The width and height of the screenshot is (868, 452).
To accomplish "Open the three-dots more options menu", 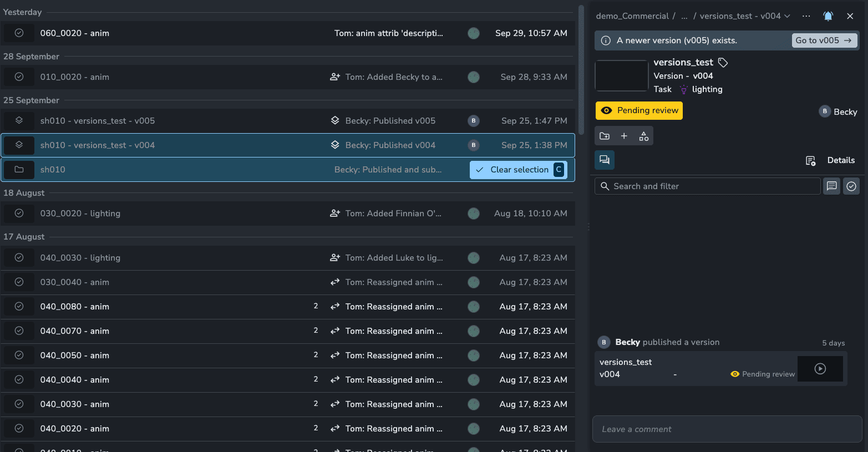I will click(806, 16).
